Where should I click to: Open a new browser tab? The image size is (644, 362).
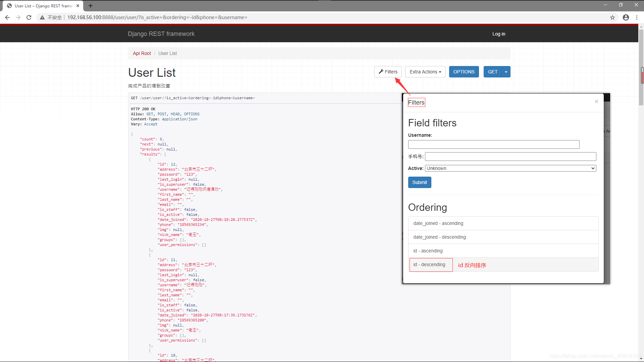[91, 6]
